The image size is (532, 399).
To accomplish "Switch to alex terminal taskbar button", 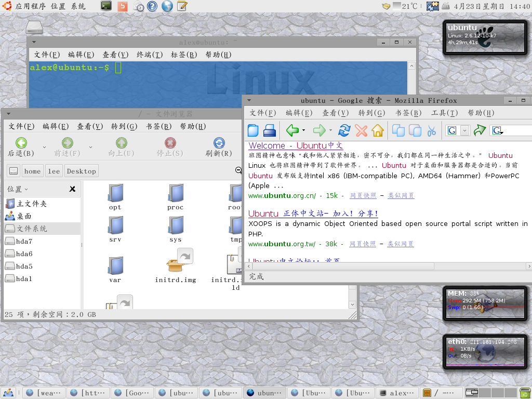I will point(397,393).
